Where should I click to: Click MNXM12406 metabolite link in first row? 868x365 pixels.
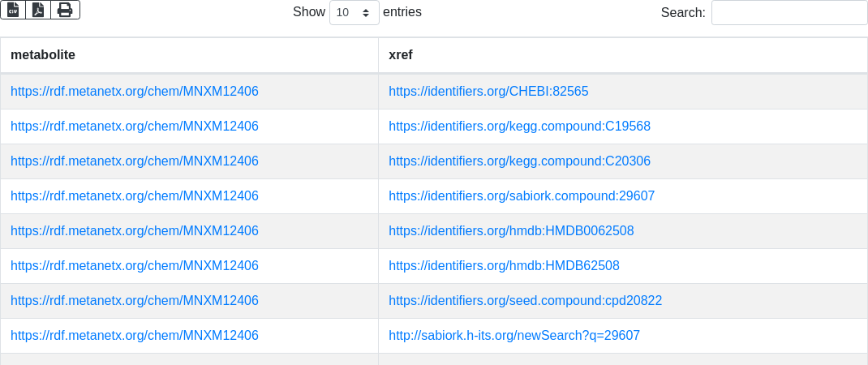[x=135, y=92]
